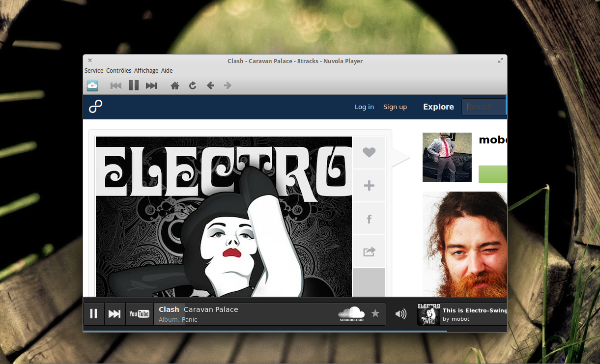This screenshot has width=600, height=364.
Task: Click the Sign up link
Action: pyautogui.click(x=395, y=107)
